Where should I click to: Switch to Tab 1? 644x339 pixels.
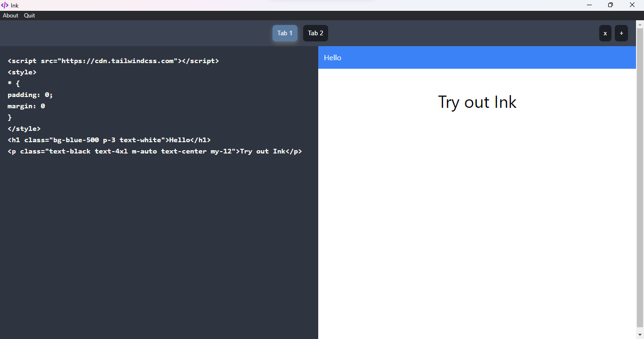click(285, 33)
